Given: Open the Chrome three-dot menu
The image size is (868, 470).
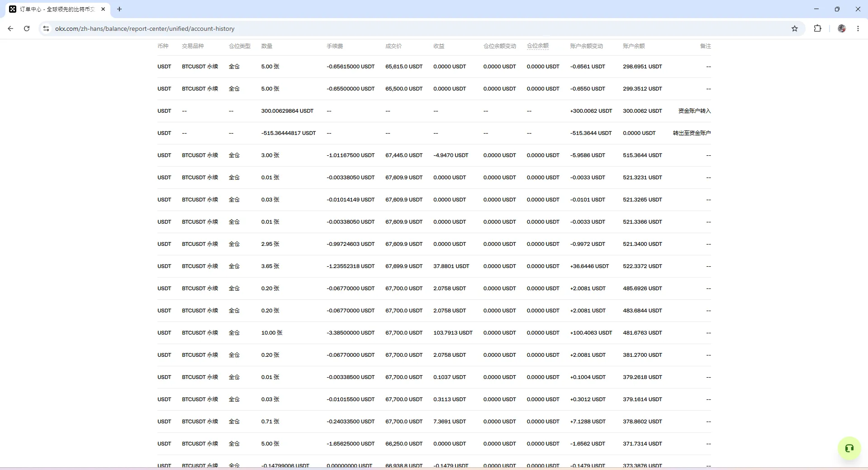Looking at the screenshot, I should [858, 29].
